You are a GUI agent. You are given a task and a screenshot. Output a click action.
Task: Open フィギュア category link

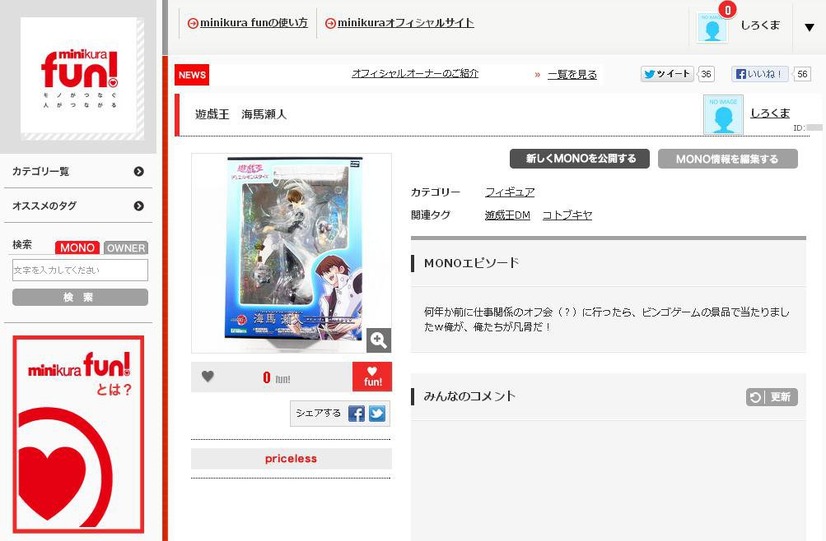[509, 192]
